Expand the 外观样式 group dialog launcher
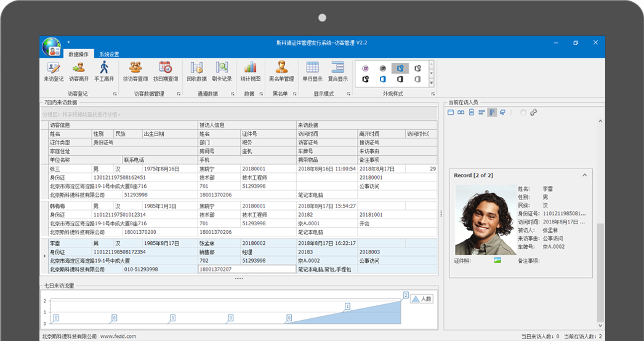This screenshot has height=341, width=644. pos(433,94)
